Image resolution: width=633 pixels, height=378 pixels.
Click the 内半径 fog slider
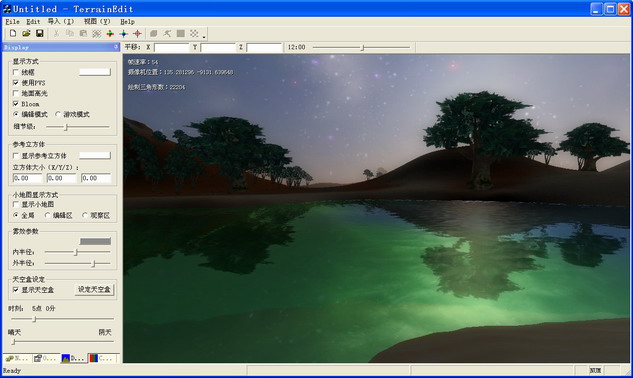click(x=78, y=252)
